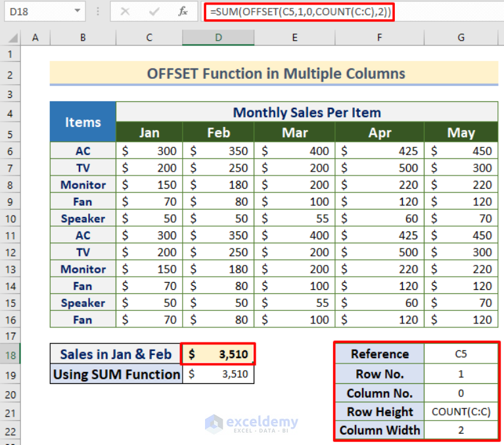
Task: Click the 'Column Width' label cell
Action: pos(380,430)
